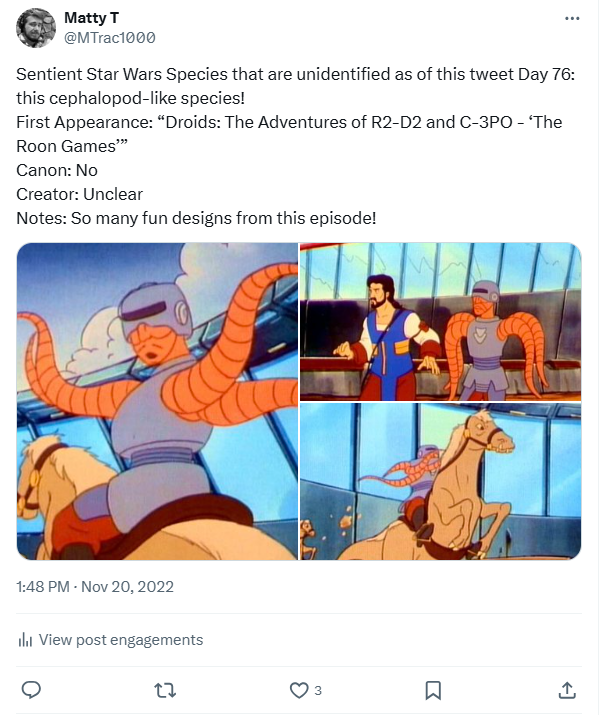Bookmark this tweet
Screen dimensions: 599x715
coord(433,690)
